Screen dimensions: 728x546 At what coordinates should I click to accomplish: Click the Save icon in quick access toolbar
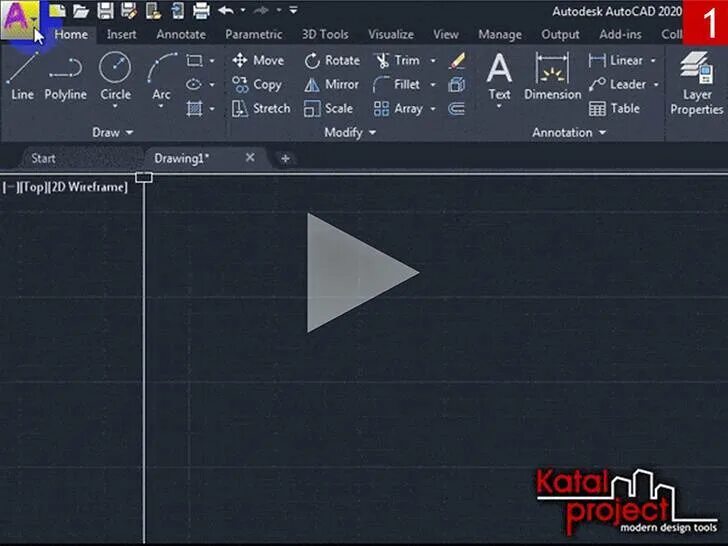click(105, 10)
